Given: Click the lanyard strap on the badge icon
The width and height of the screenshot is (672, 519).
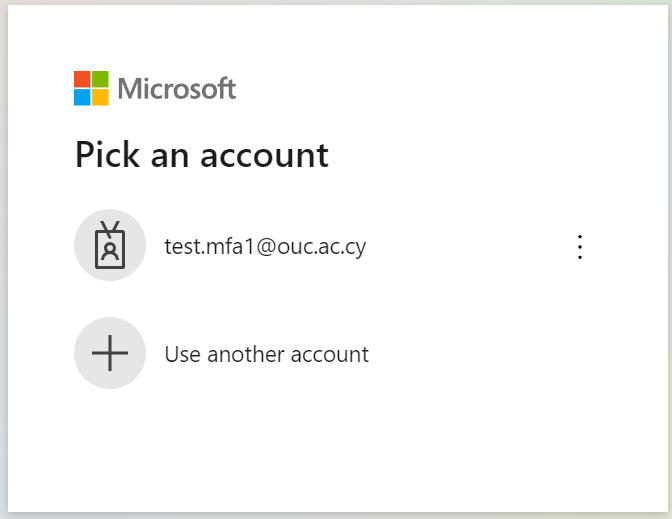Looking at the screenshot, I should point(110,228).
